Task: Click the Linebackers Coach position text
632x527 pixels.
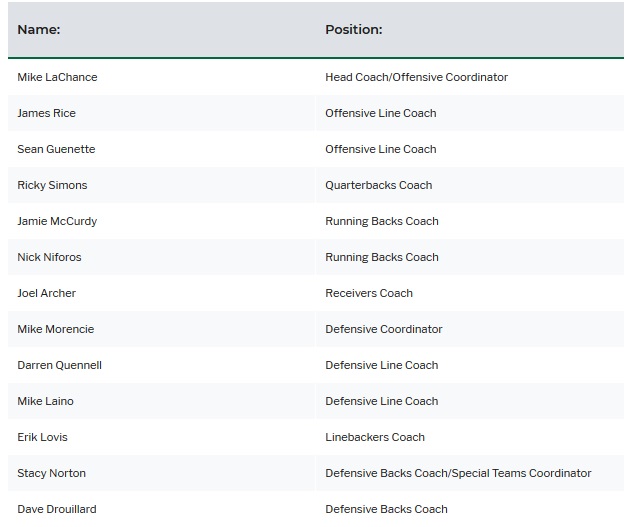Action: 375,437
